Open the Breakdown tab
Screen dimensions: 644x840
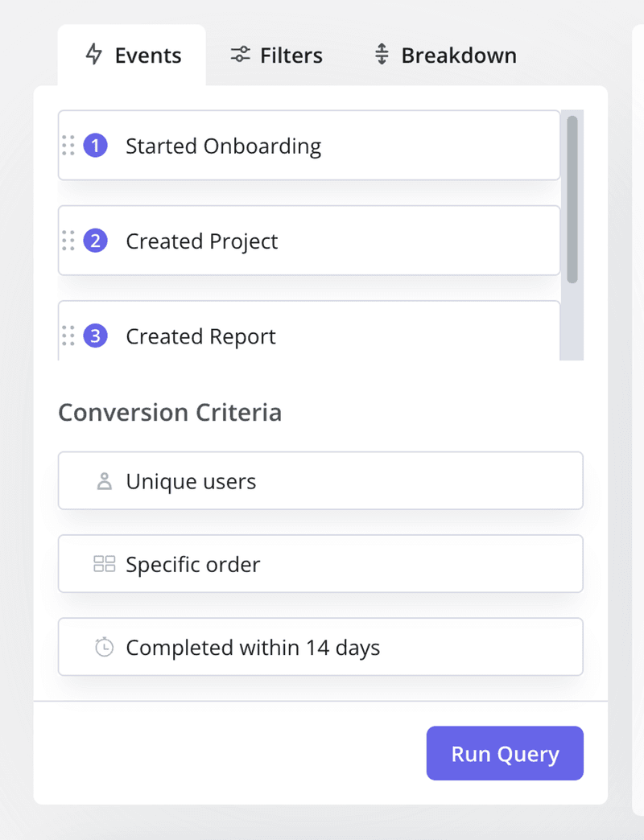pyautogui.click(x=443, y=55)
